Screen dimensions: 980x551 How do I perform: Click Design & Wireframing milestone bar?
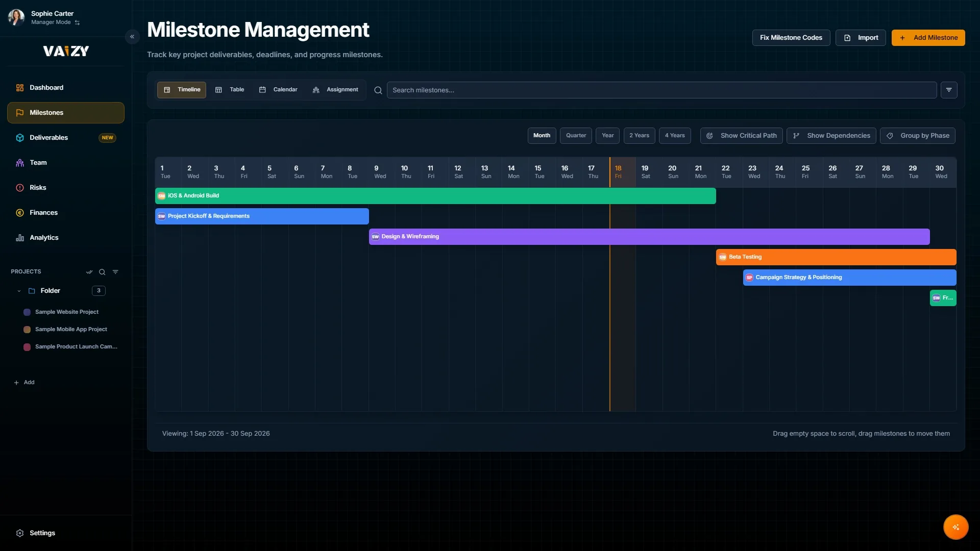tap(649, 237)
